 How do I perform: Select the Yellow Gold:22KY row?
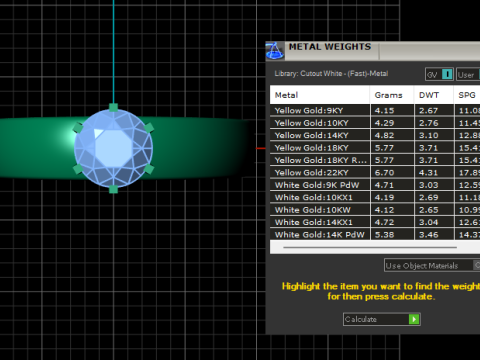click(375, 172)
